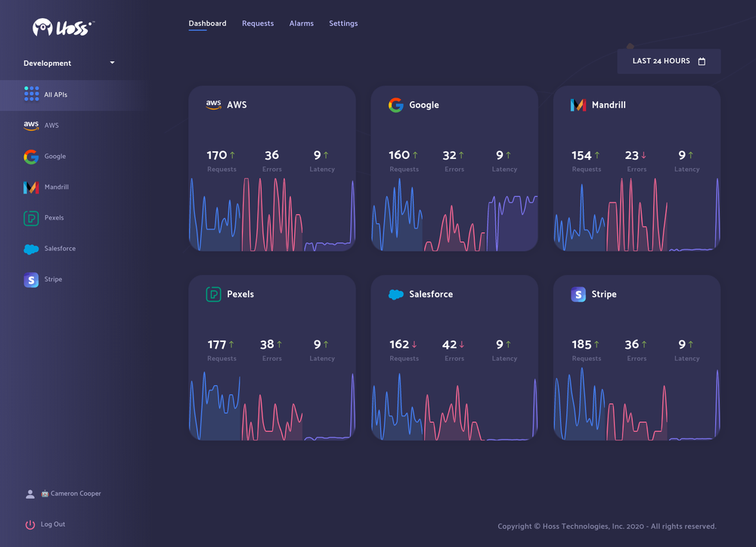Open AWS from the sidebar icon
The height and width of the screenshot is (547, 756).
(31, 126)
